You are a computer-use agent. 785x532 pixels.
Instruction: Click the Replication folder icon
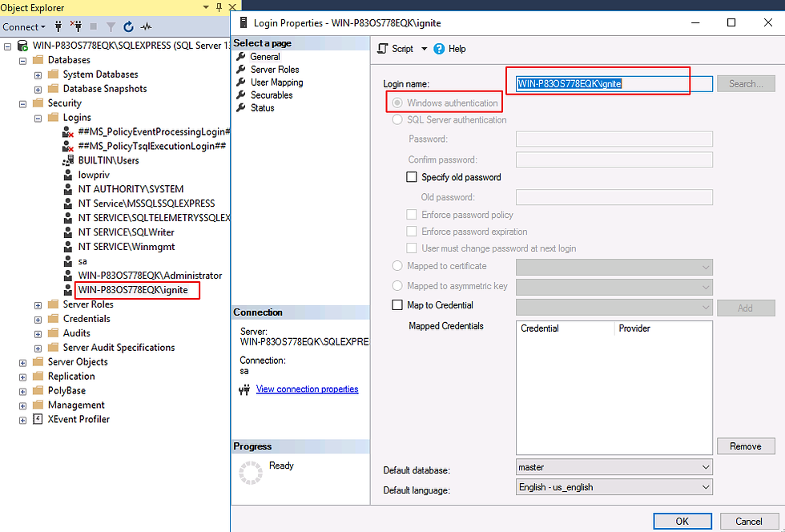coord(38,377)
